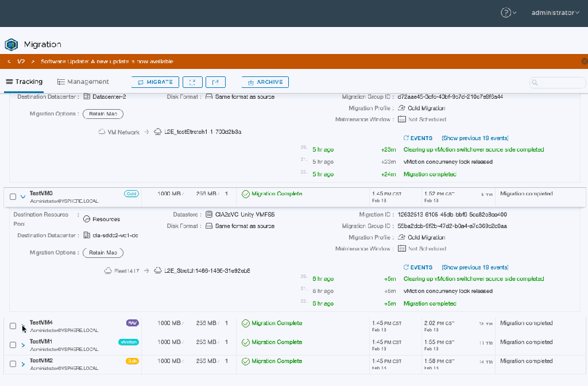Screen dimensions: 588x386
Task: Check the TestVM2 row checkbox
Action: (13, 364)
